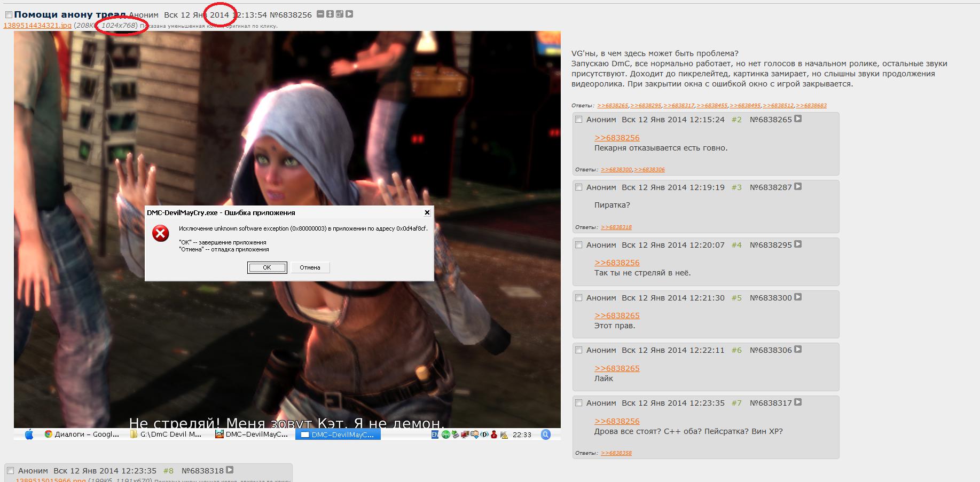Click the green #4 post index
The image size is (980, 482).
[736, 245]
